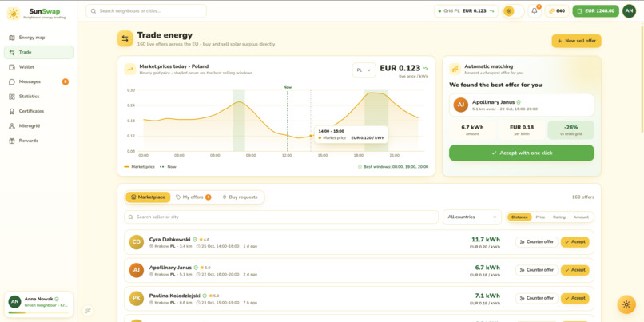This screenshot has width=644, height=322.
Task: Open the PL country dropdown on chart
Action: (x=364, y=70)
